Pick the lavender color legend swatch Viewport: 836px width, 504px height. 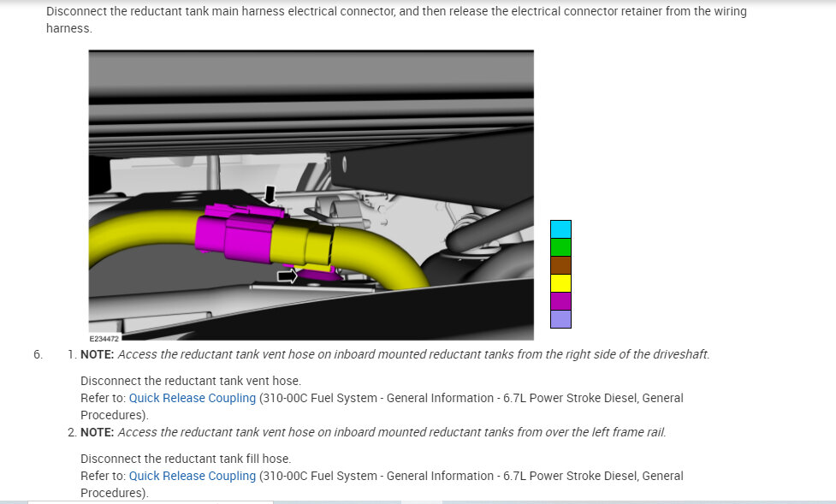point(560,319)
